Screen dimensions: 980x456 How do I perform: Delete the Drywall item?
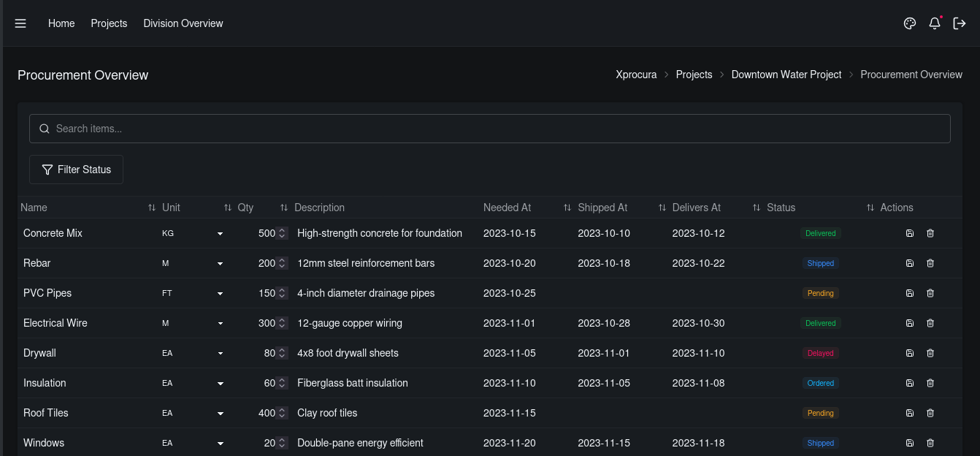pyautogui.click(x=930, y=353)
